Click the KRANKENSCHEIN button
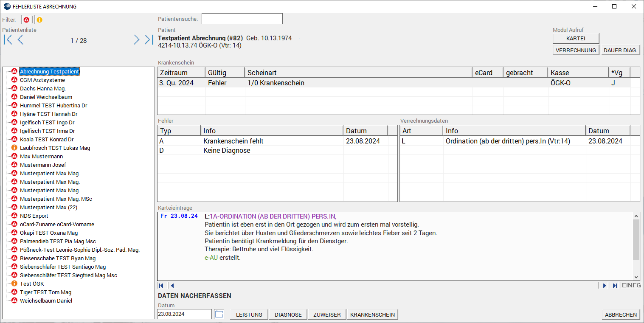The image size is (644, 323). click(372, 315)
